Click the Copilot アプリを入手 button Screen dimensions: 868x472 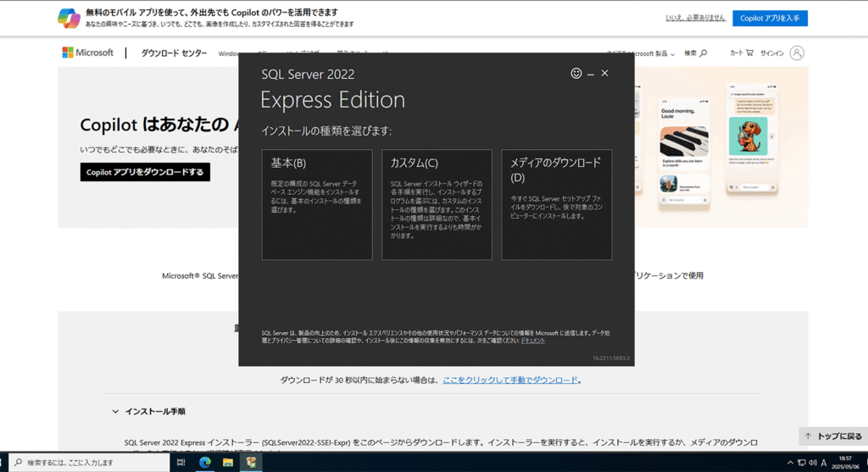770,19
